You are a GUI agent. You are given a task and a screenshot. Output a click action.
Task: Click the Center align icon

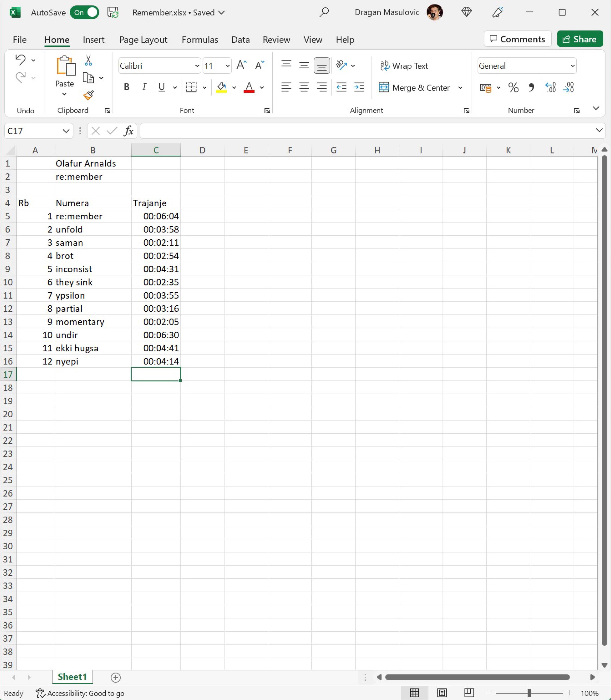click(x=304, y=88)
